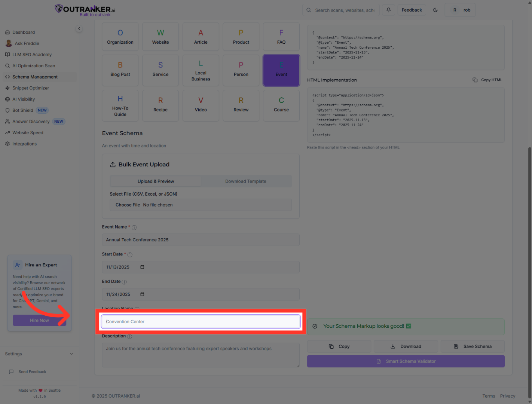Click the OUTRANKER.ai logo
532x404 pixels.
[85, 10]
